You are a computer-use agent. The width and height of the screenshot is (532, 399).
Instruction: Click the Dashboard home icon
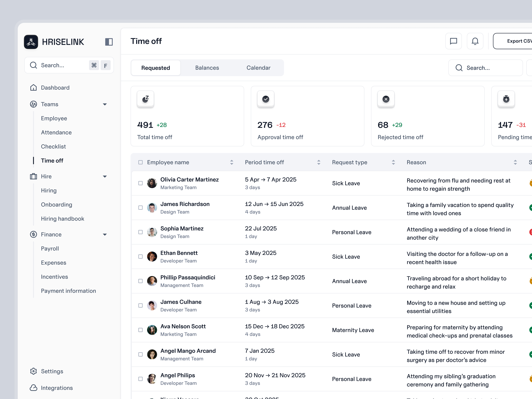tap(33, 88)
